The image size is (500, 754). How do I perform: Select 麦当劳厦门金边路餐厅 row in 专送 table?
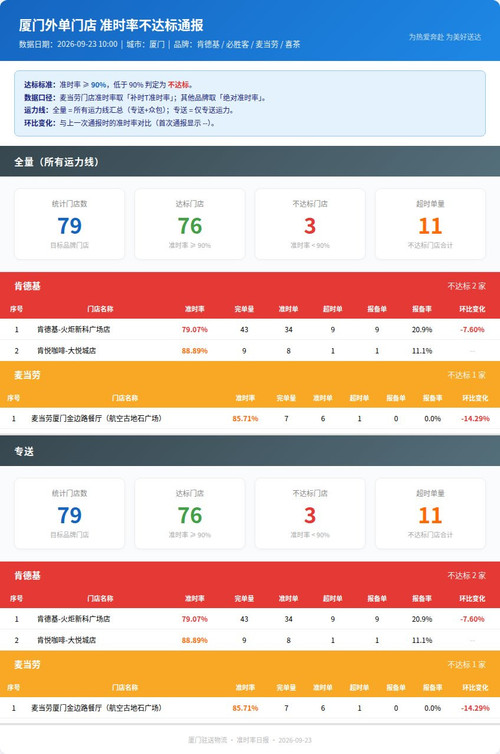pos(250,708)
